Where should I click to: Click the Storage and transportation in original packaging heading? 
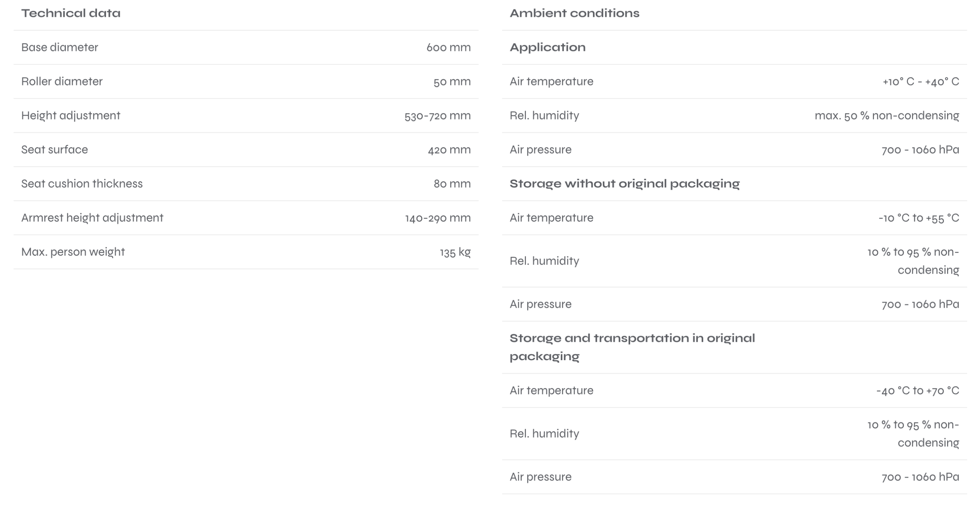point(632,347)
